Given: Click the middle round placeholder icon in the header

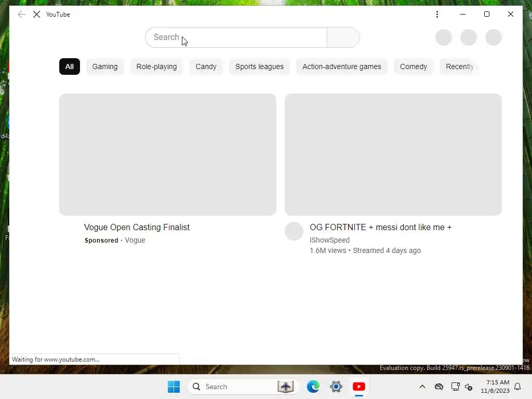Looking at the screenshot, I should tap(469, 37).
